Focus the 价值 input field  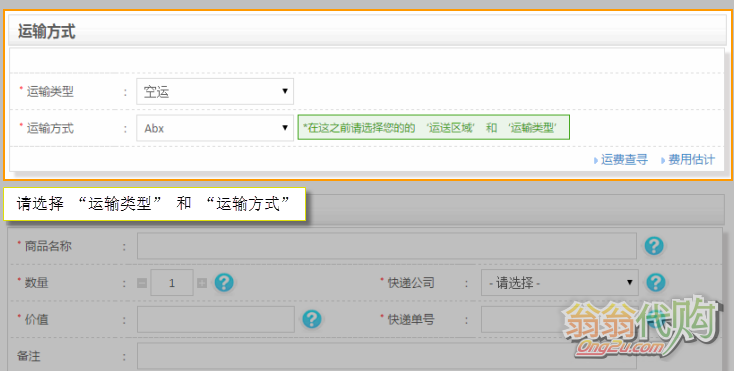(216, 320)
